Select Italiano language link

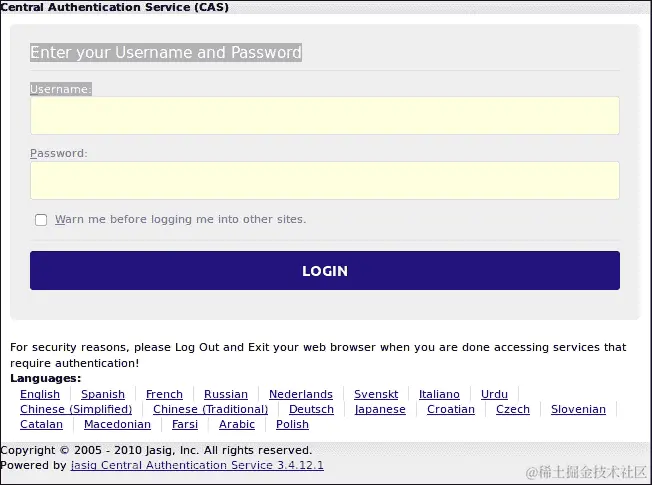[x=439, y=394]
